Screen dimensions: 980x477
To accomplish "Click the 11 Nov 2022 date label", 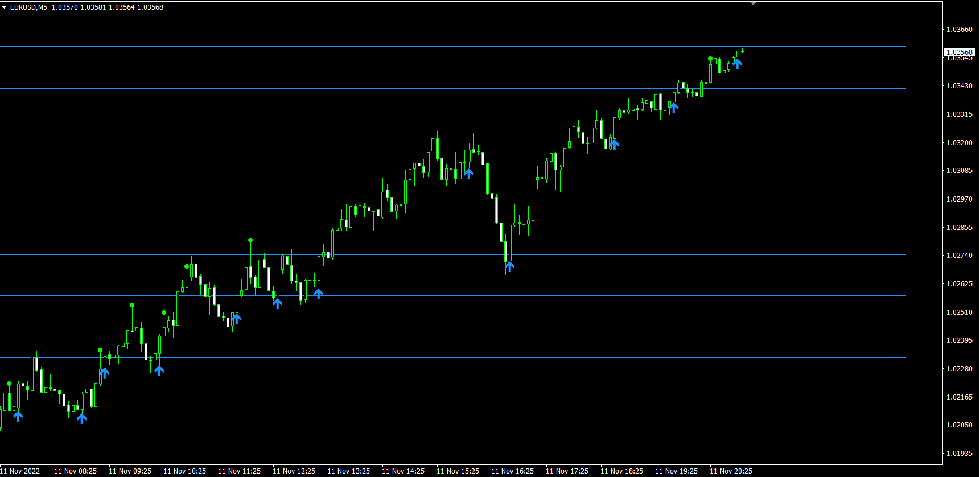I will [x=20, y=471].
